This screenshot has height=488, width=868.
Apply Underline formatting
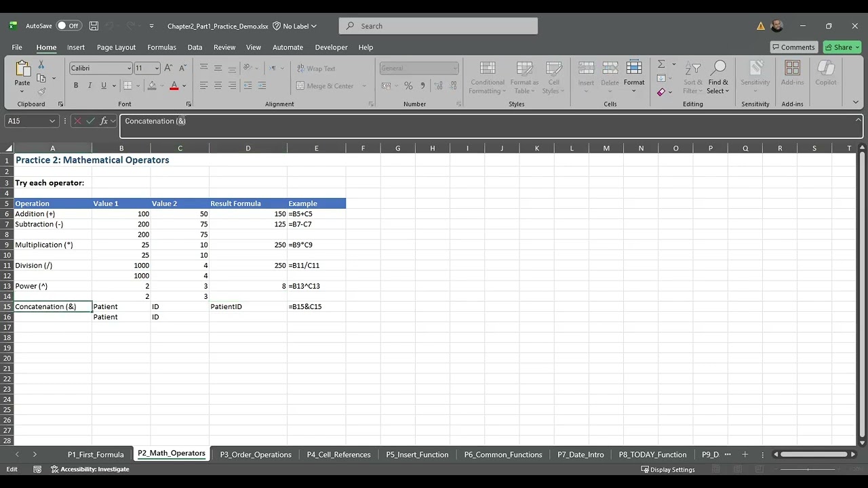pyautogui.click(x=104, y=85)
